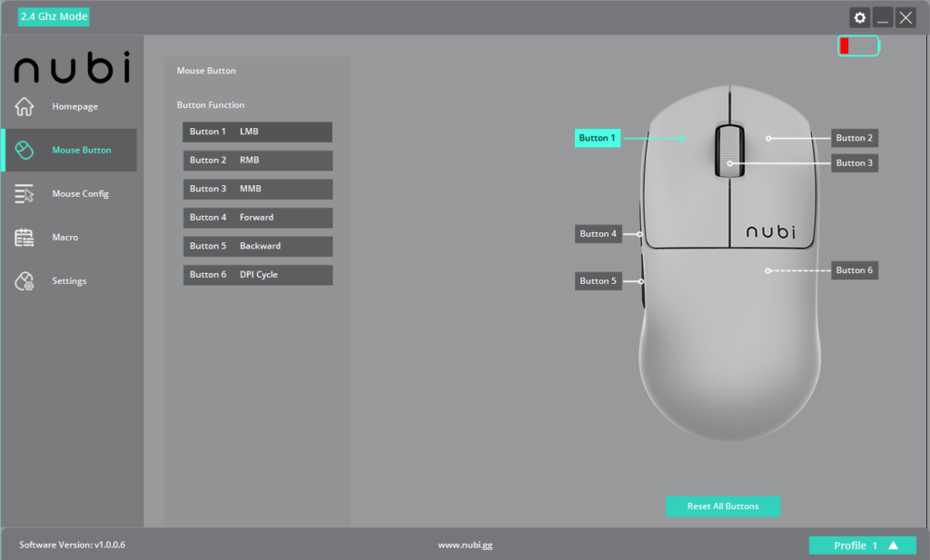Open the Homepage menu item
The height and width of the screenshot is (560, 930).
tap(74, 107)
